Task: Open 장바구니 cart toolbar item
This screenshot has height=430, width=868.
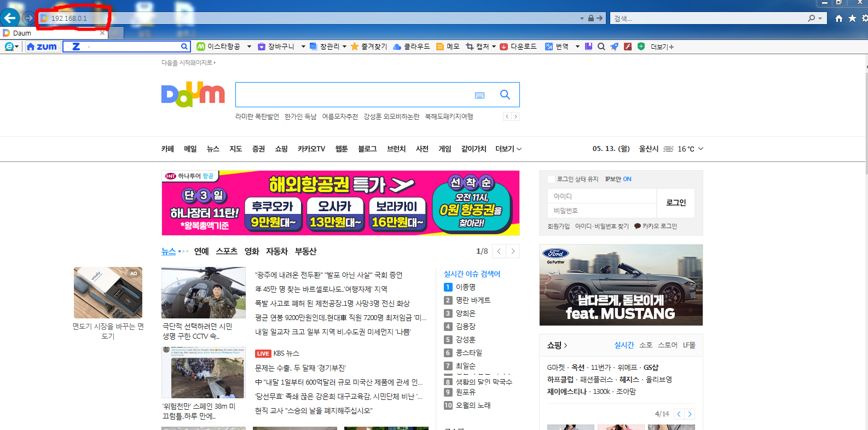Action: coord(276,47)
